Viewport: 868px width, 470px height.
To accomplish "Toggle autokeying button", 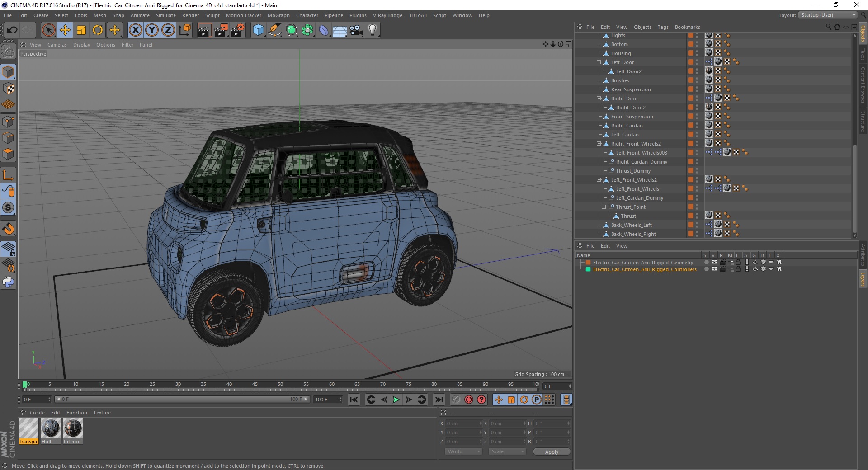I will (469, 399).
